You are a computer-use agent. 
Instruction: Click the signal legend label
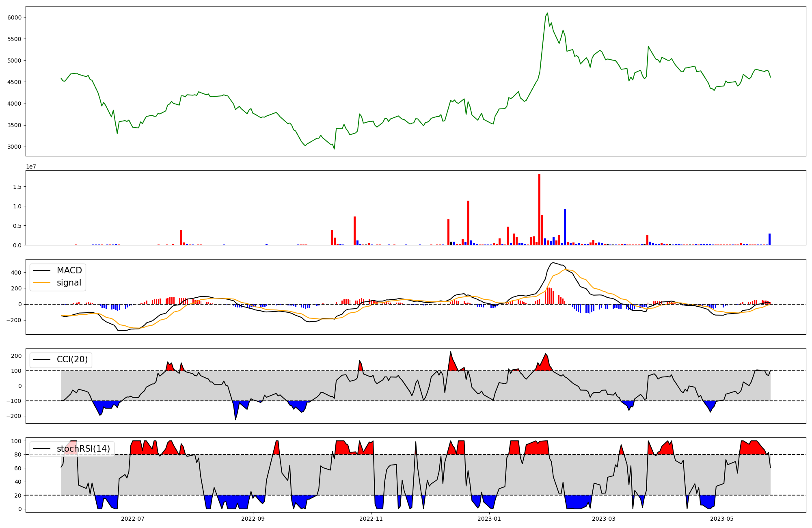click(69, 283)
